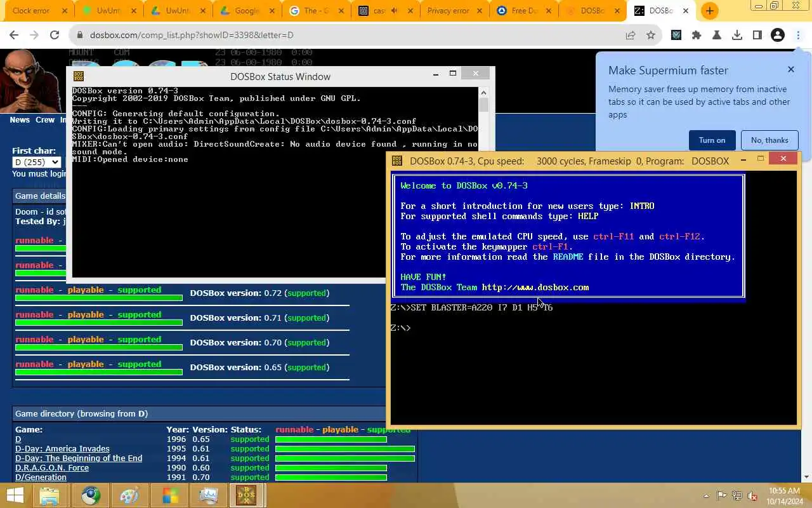Open the game named 'D' link
The height and width of the screenshot is (508, 812).
(18, 439)
